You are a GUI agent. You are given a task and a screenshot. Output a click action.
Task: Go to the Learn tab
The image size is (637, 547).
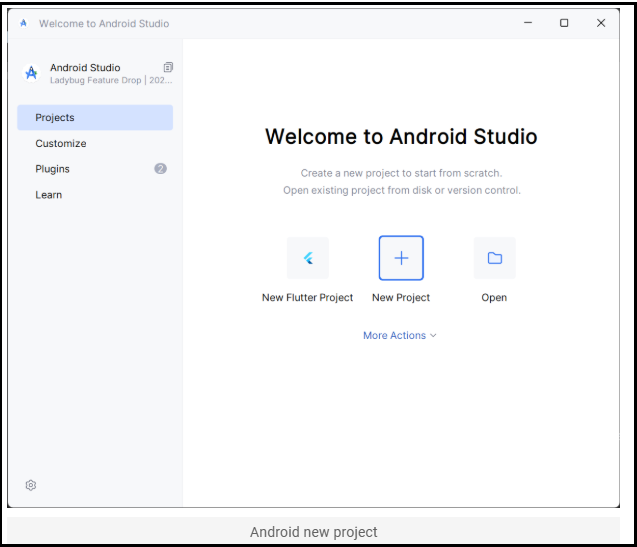click(49, 195)
